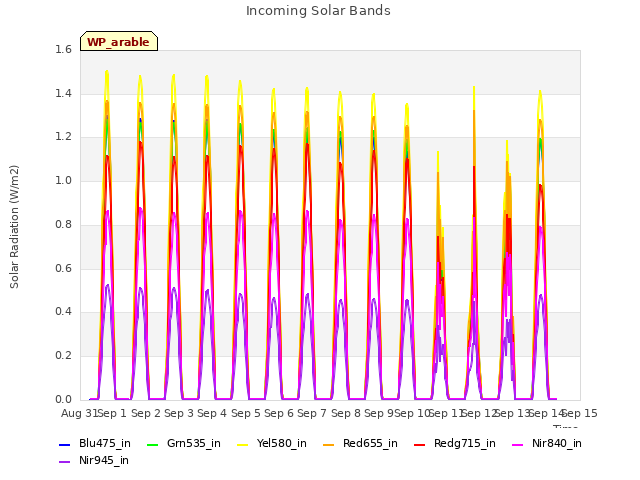This screenshot has height=480, width=640.
Task: Click the 1.4 y-axis tick label
Action: (63, 93)
